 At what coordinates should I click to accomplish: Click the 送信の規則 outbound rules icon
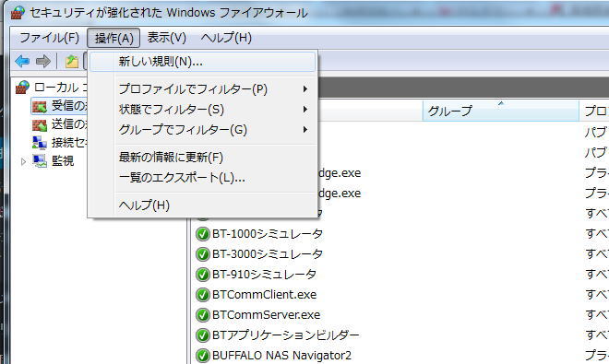coord(40,124)
